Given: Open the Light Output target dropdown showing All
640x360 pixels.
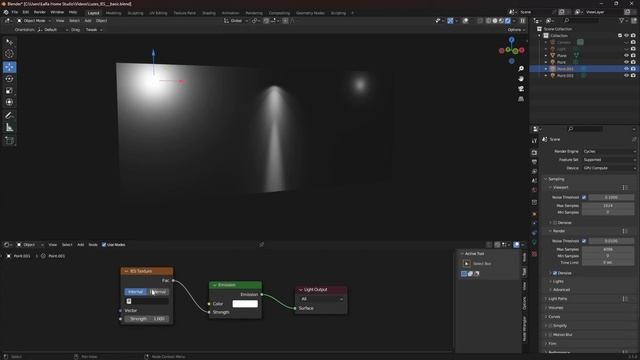Looking at the screenshot, I should click(321, 299).
